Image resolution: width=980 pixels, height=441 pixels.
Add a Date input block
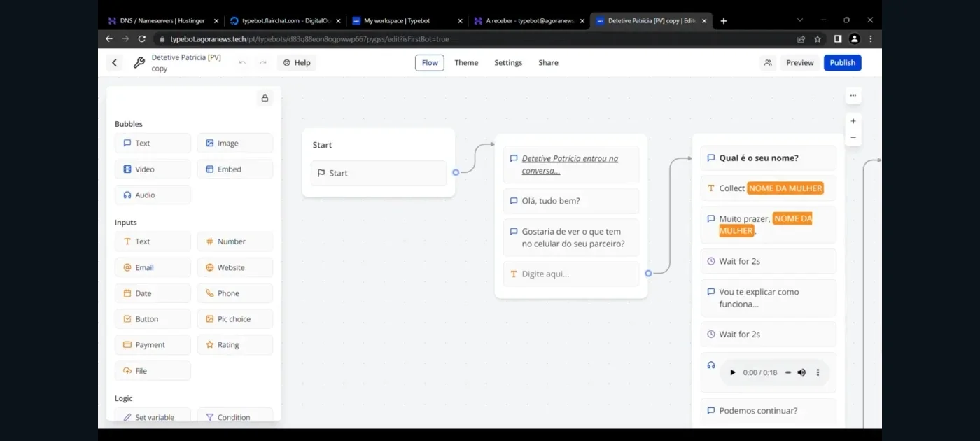click(153, 293)
